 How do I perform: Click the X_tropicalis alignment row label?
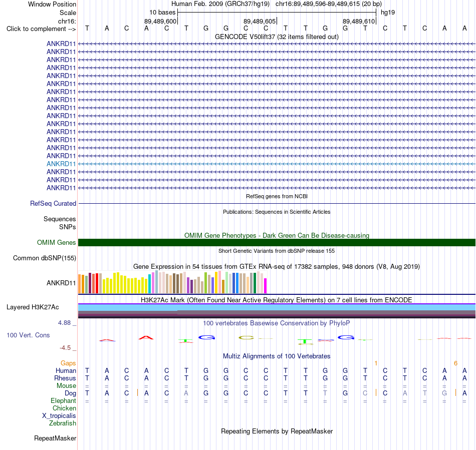59,416
